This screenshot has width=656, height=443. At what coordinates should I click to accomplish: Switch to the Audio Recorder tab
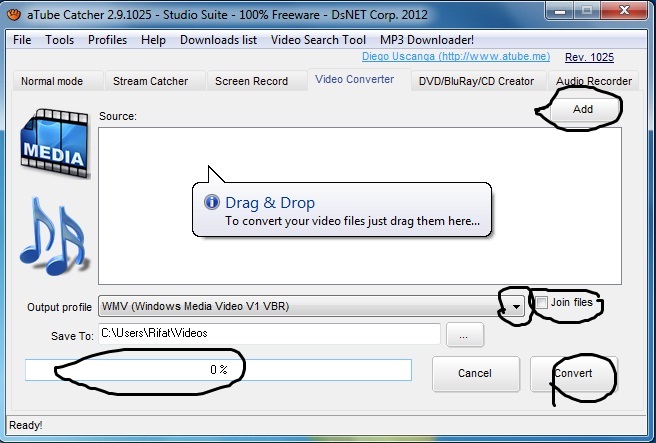(x=593, y=81)
